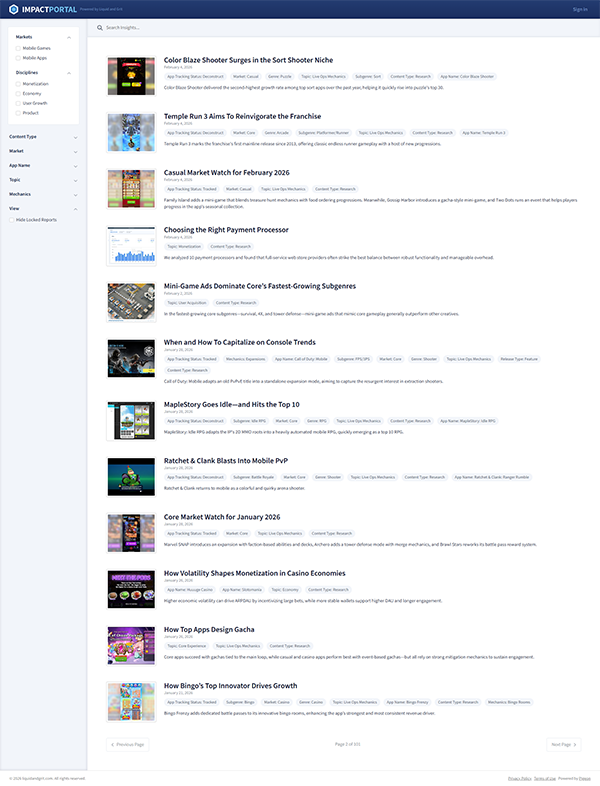Screen dimensions: 600x786
Task: Collapse the Markets filter group
Action: [x=69, y=37]
